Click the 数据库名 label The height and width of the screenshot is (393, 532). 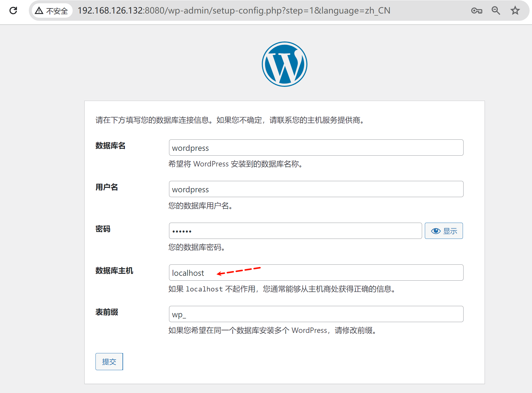(x=110, y=146)
